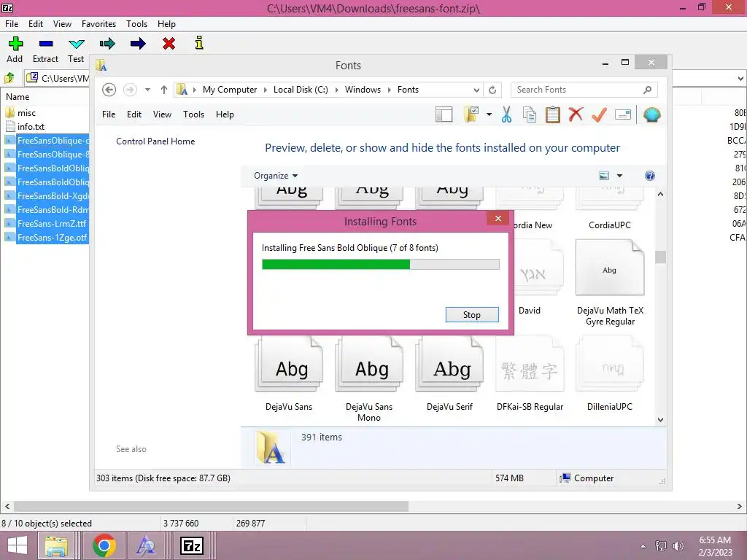Refresh the Fonts folder
The image size is (747, 560).
point(492,90)
